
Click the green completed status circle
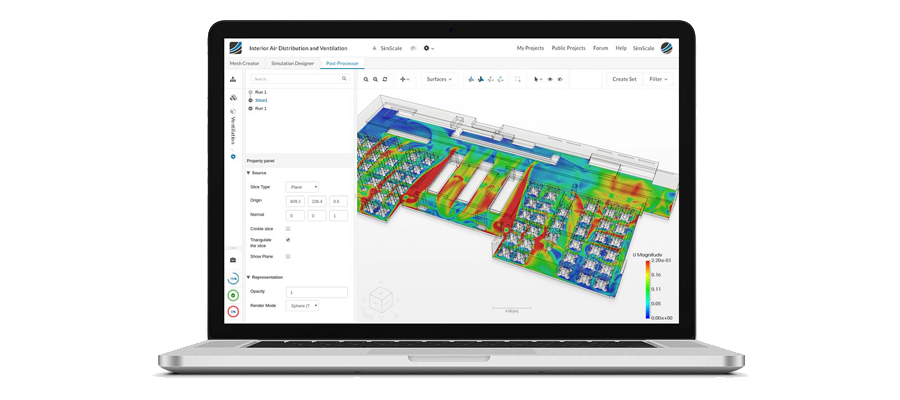point(233,296)
